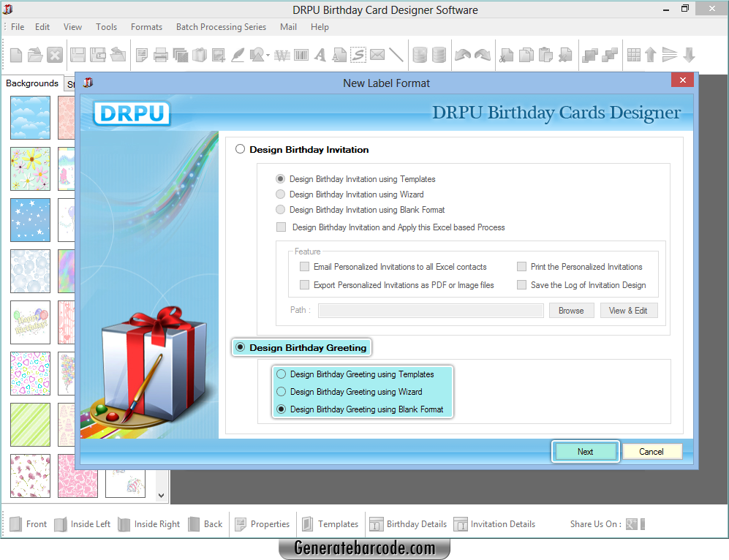Select Design Birthday Invitation radio button
Image resolution: width=729 pixels, height=560 pixels.
tap(240, 149)
